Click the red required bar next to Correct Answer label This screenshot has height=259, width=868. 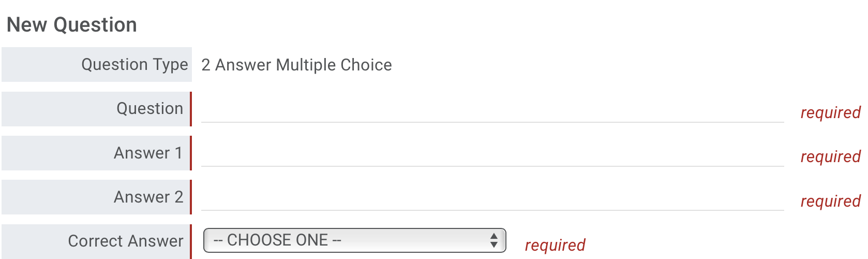[x=191, y=241]
